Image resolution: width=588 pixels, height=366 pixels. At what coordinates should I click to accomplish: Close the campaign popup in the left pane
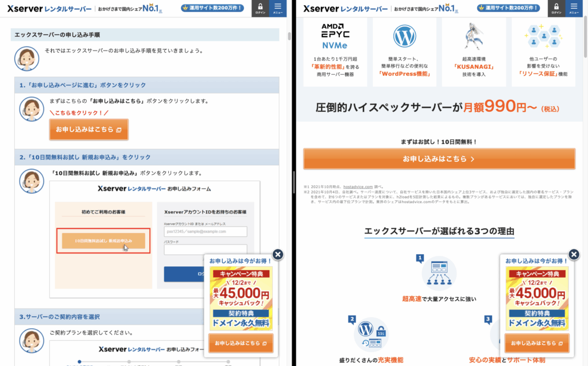(x=277, y=255)
